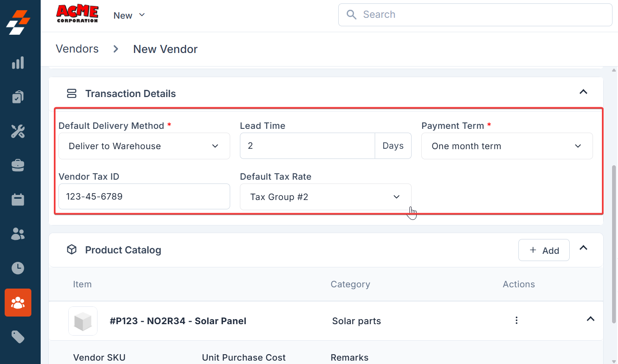Open the Default Delivery Method dropdown
This screenshot has height=364, width=618.
click(144, 146)
